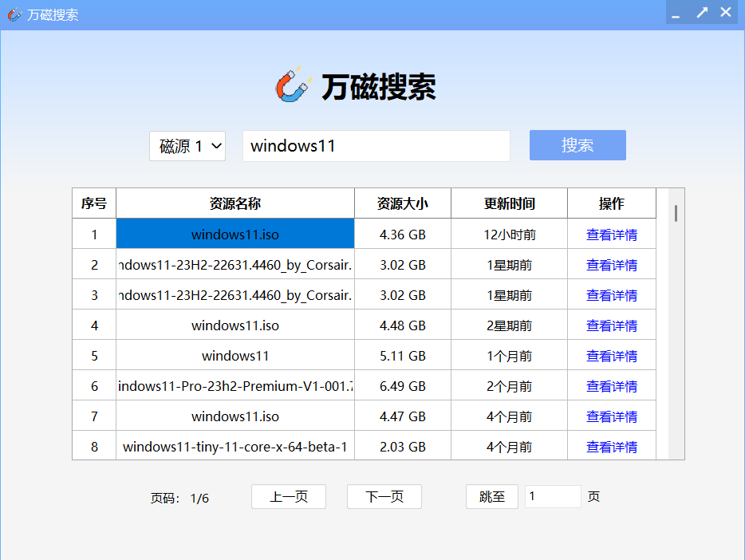Click the results table vertical scrollbar thumb
The height and width of the screenshot is (560, 745).
pyautogui.click(x=676, y=213)
